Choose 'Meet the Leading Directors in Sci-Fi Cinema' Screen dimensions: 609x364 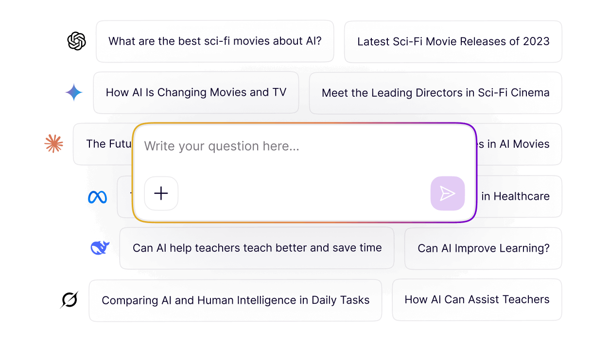[x=435, y=92]
